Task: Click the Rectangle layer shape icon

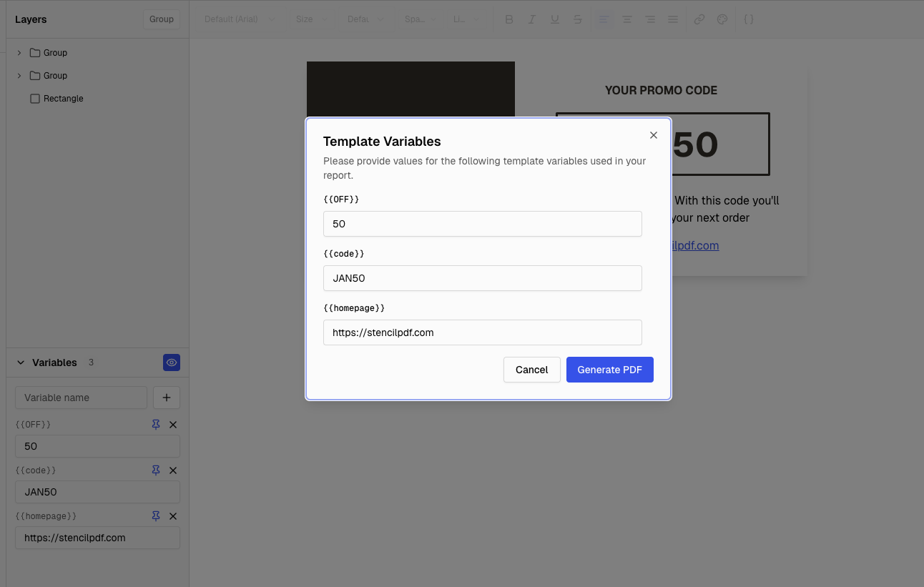Action: (x=35, y=99)
